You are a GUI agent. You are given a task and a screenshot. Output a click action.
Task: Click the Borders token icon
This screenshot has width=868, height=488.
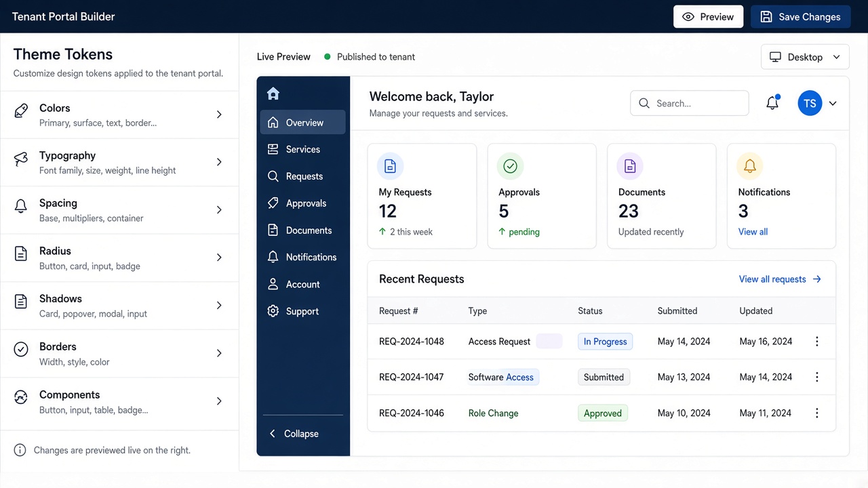pos(21,350)
